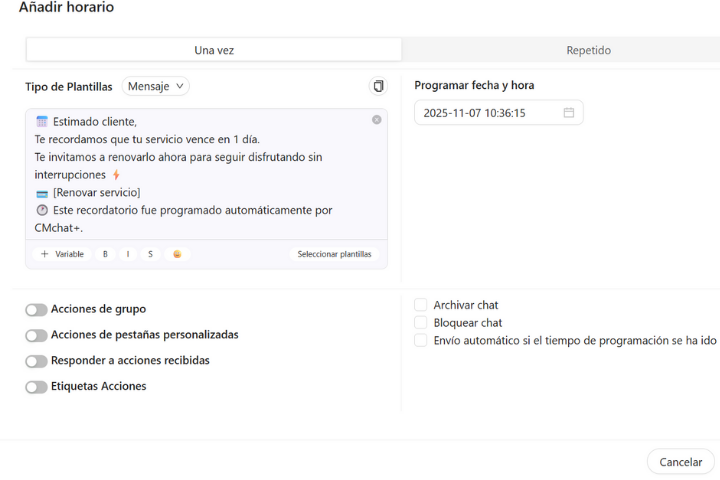Enable the Acciones de grupo toggle
The width and height of the screenshot is (720, 480).
tap(36, 310)
